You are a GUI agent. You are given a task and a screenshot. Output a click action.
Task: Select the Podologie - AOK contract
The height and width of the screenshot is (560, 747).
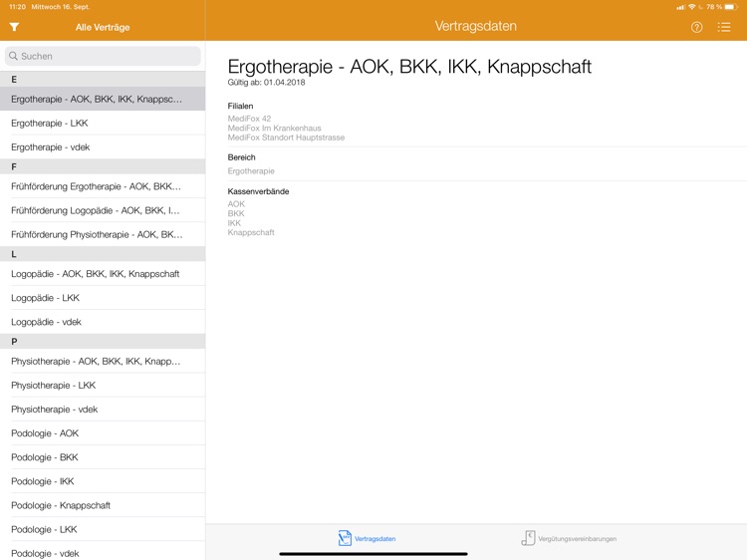coord(103,433)
